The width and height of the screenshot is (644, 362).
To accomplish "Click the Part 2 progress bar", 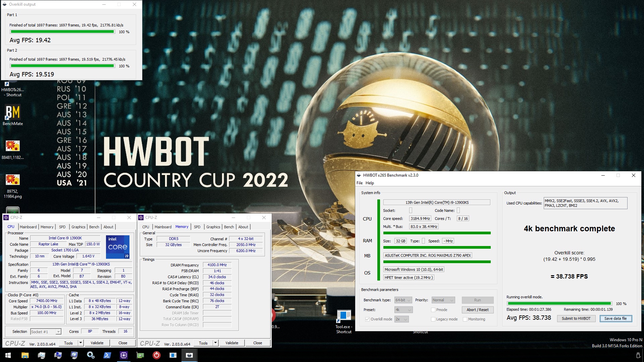I will [x=62, y=66].
